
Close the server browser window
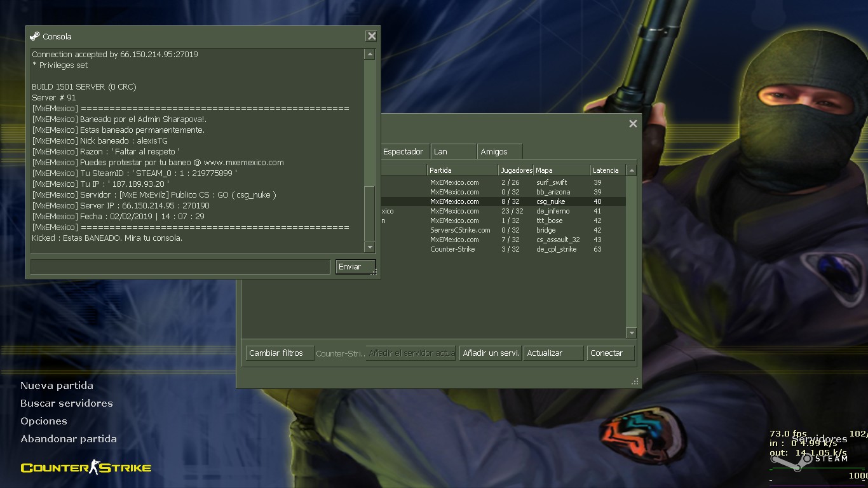tap(633, 124)
